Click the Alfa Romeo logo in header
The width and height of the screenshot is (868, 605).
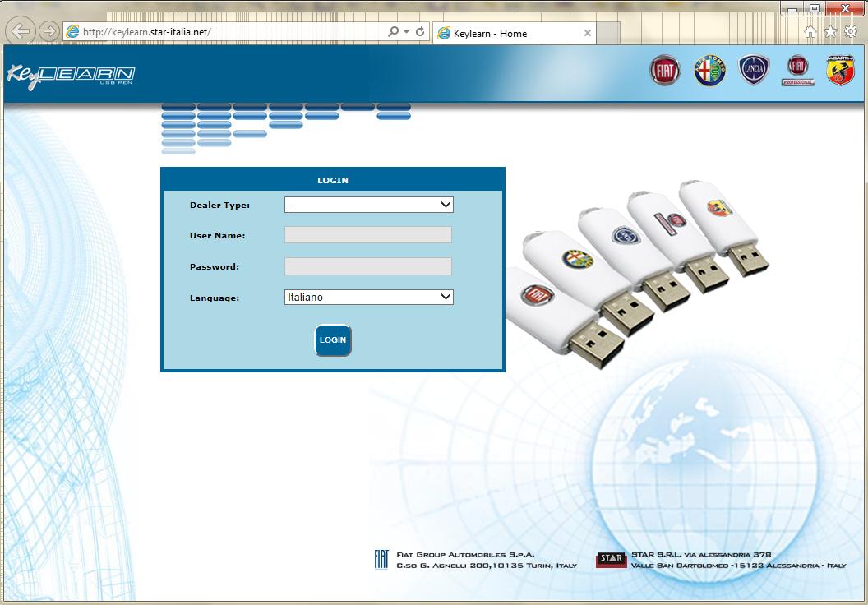pos(709,71)
